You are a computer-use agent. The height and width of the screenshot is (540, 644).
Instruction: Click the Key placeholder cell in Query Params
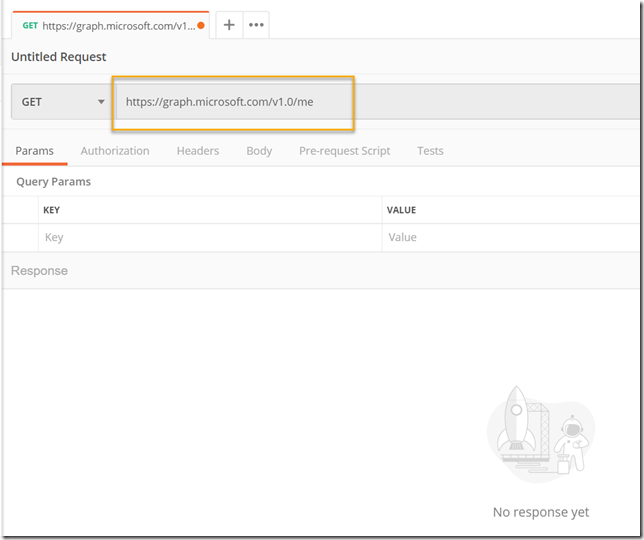(x=210, y=237)
